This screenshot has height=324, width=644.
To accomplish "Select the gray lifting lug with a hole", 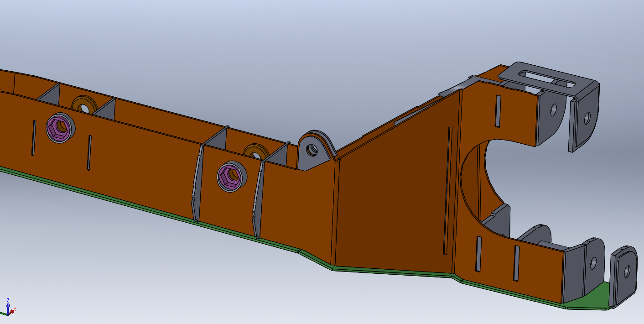I will tap(314, 150).
